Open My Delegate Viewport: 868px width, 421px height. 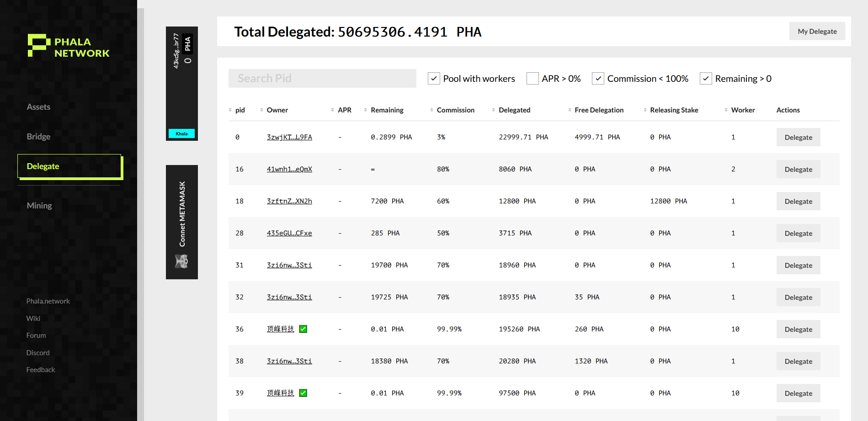pos(817,32)
